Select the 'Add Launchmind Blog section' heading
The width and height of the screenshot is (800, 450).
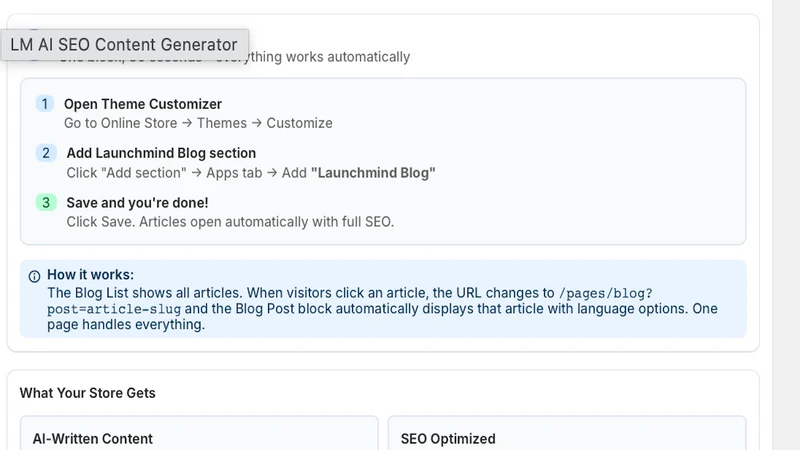[x=161, y=153]
